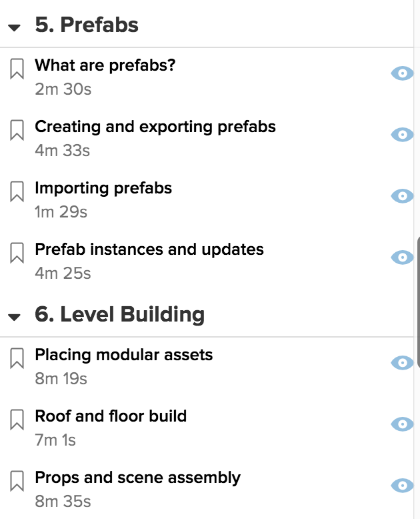Toggle watched eye for What are prefabs?
This screenshot has height=519, width=420.
point(402,73)
